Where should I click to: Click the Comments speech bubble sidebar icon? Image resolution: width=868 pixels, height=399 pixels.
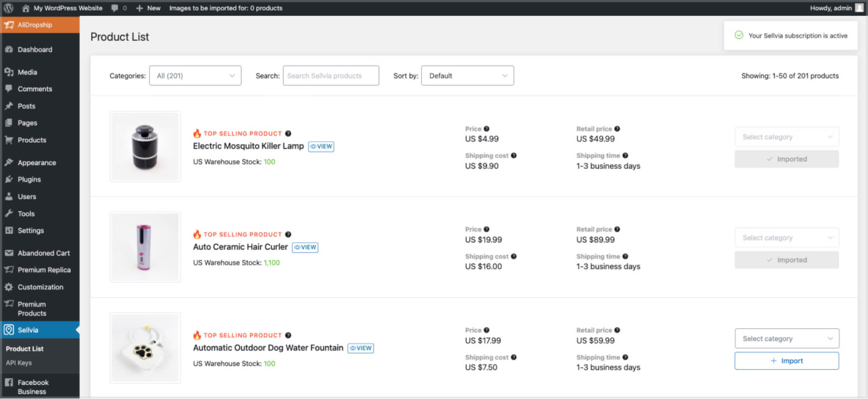point(9,89)
